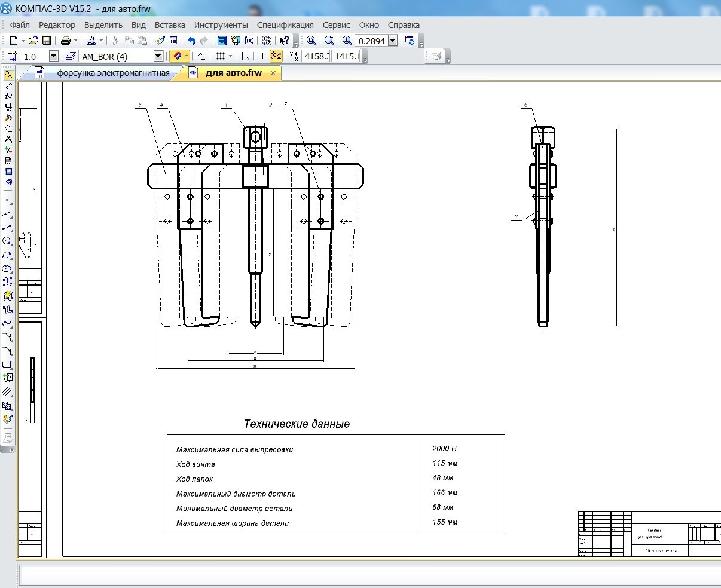Save the drawing with the floppy disk icon
Screen dimensions: 721x588
47,41
